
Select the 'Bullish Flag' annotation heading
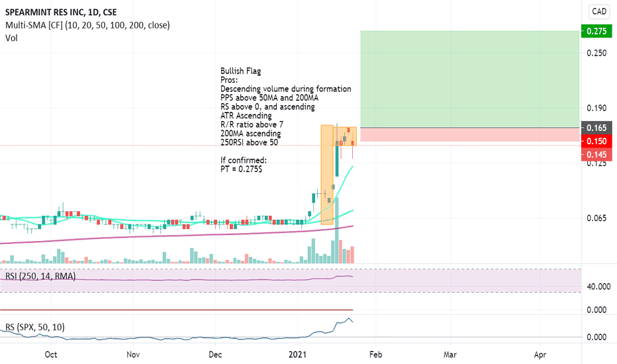pos(240,71)
